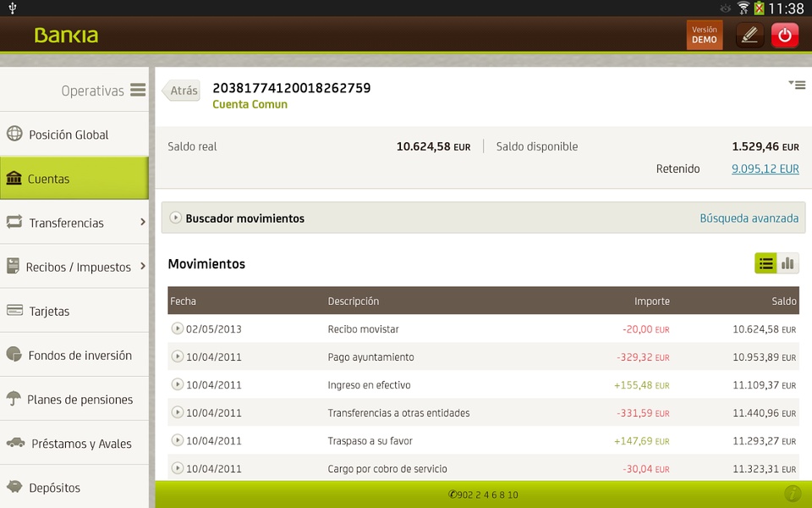Tap the car icon for Préstamos

(x=15, y=442)
